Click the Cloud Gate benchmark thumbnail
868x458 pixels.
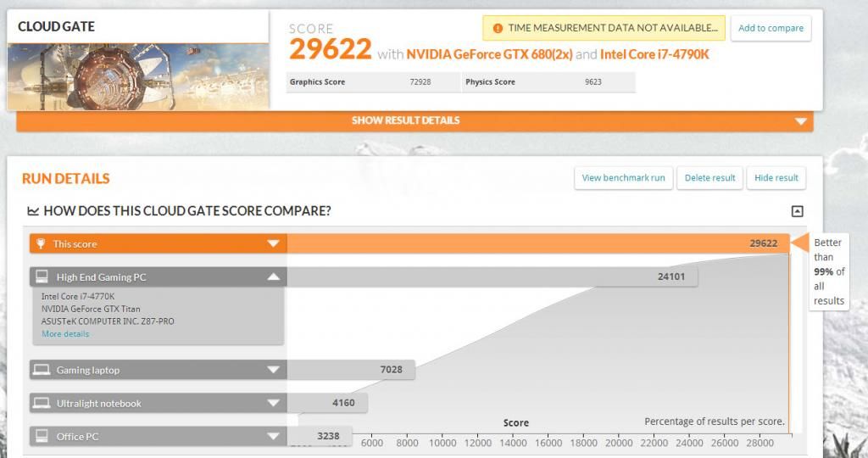[x=138, y=76]
